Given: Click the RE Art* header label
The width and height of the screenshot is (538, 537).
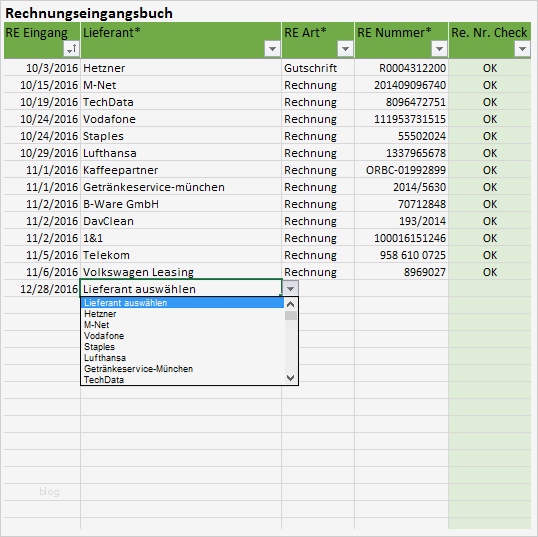Looking at the screenshot, I should pos(305,33).
